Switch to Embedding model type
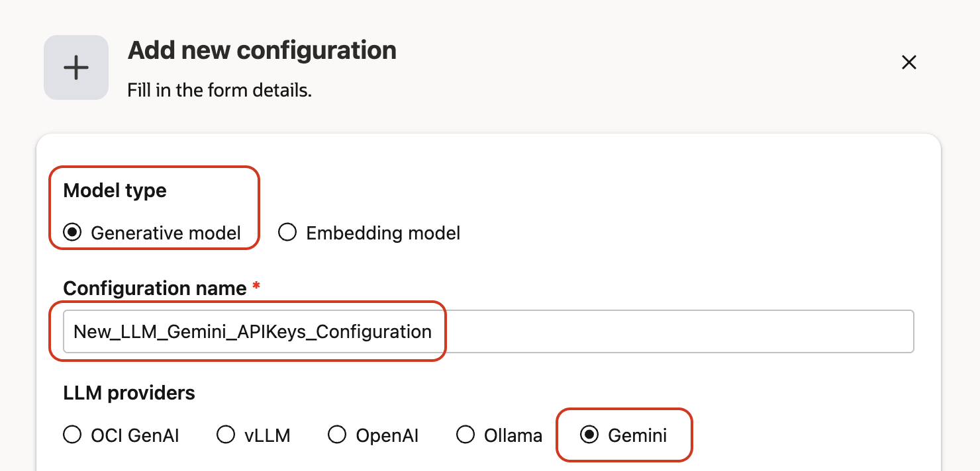The image size is (980, 471). coord(287,232)
